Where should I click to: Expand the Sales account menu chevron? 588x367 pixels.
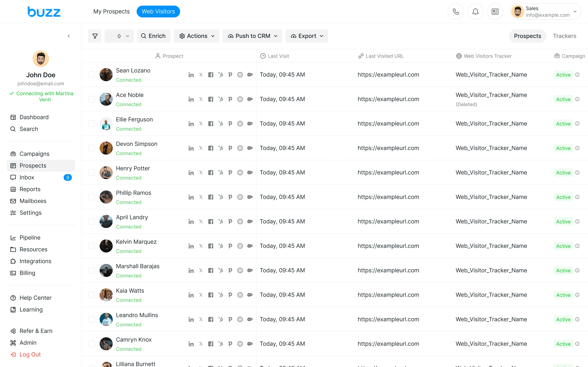[575, 11]
